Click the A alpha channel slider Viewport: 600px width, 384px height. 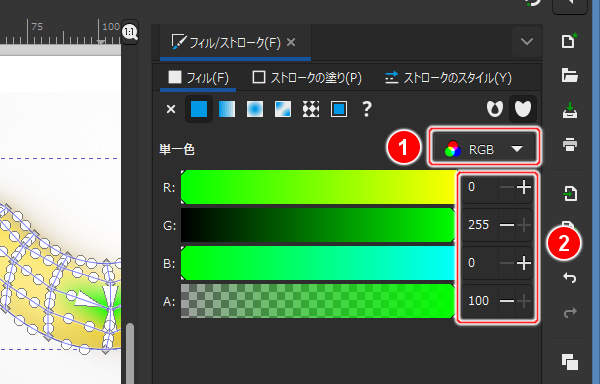point(318,301)
